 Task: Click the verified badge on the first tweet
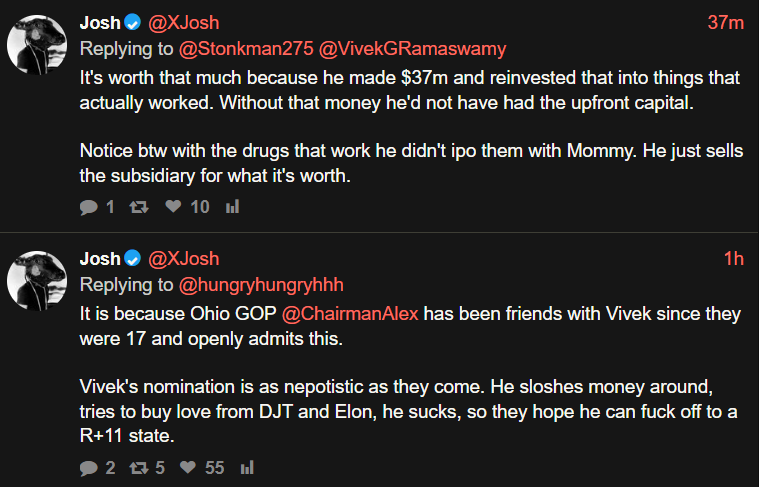coord(132,23)
